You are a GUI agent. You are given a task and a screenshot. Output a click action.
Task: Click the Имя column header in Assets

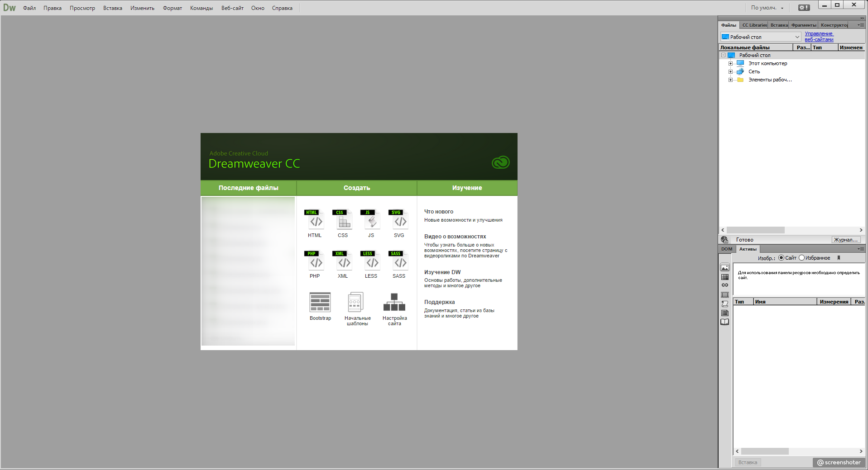tap(785, 302)
